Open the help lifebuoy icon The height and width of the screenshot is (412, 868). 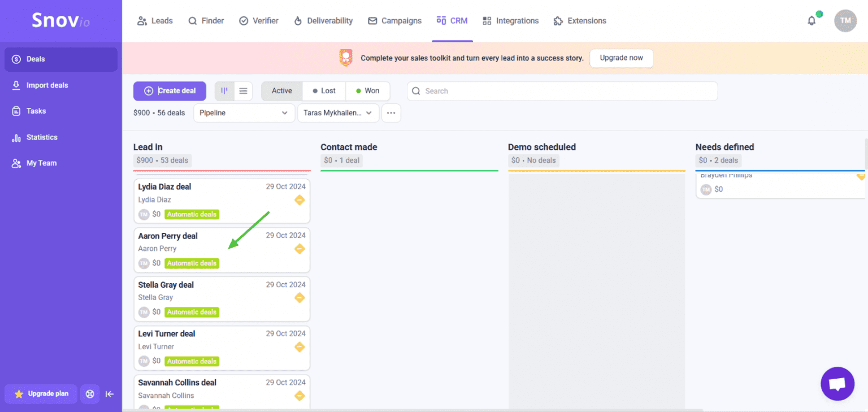[x=90, y=394]
